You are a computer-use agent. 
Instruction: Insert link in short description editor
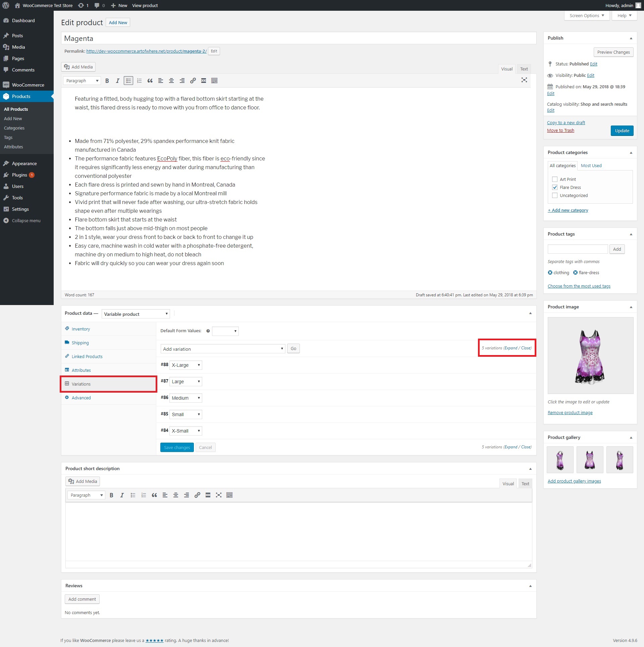tap(197, 495)
